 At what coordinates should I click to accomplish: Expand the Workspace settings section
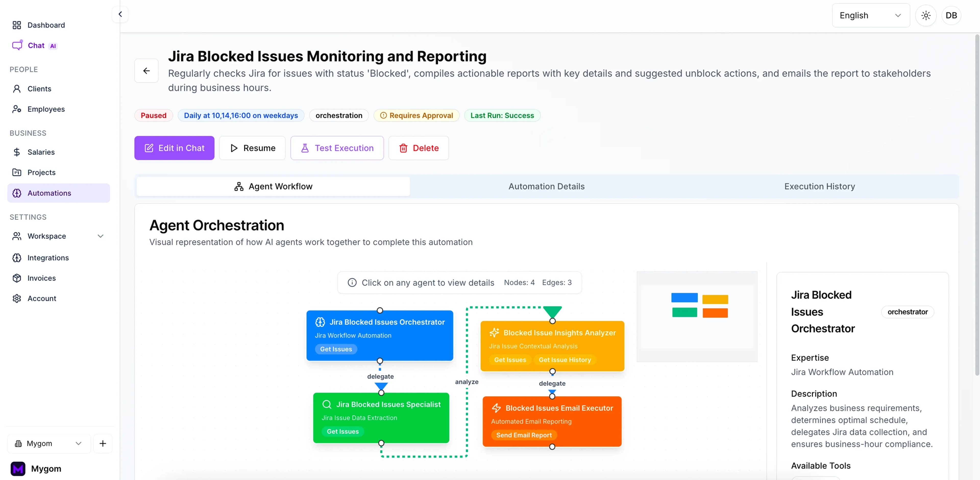pyautogui.click(x=47, y=236)
